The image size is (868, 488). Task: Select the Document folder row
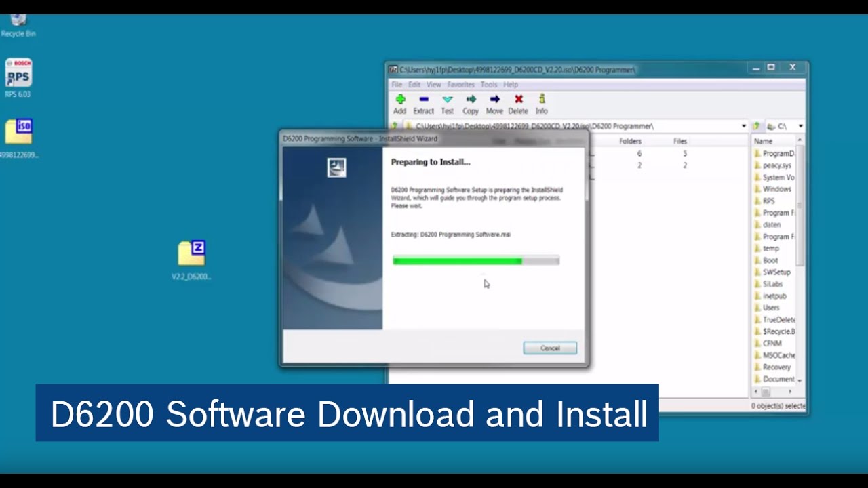(x=773, y=379)
